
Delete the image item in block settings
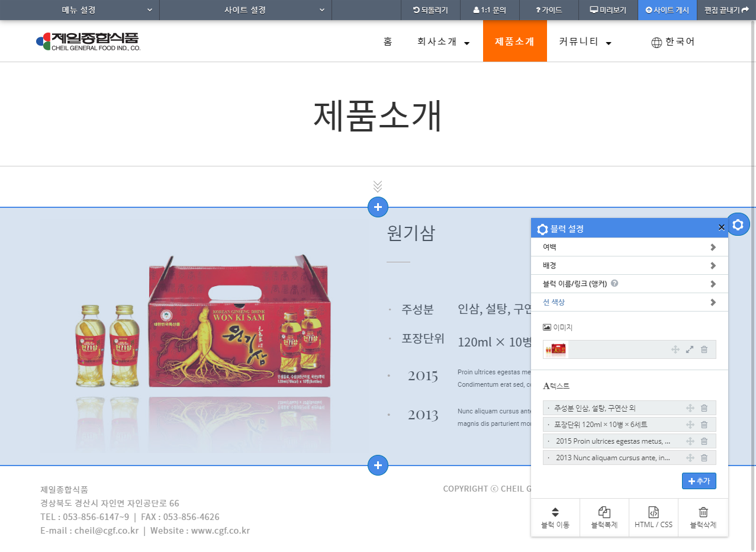pos(704,349)
